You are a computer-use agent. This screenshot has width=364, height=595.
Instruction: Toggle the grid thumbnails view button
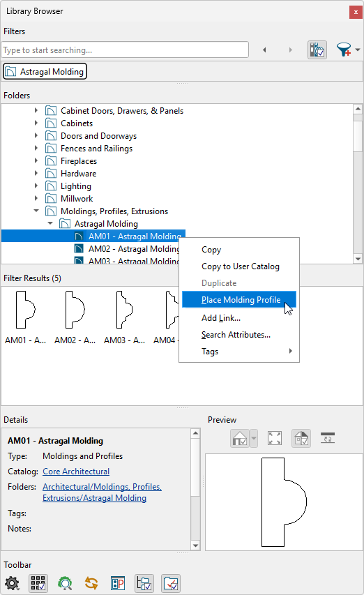[38, 583]
